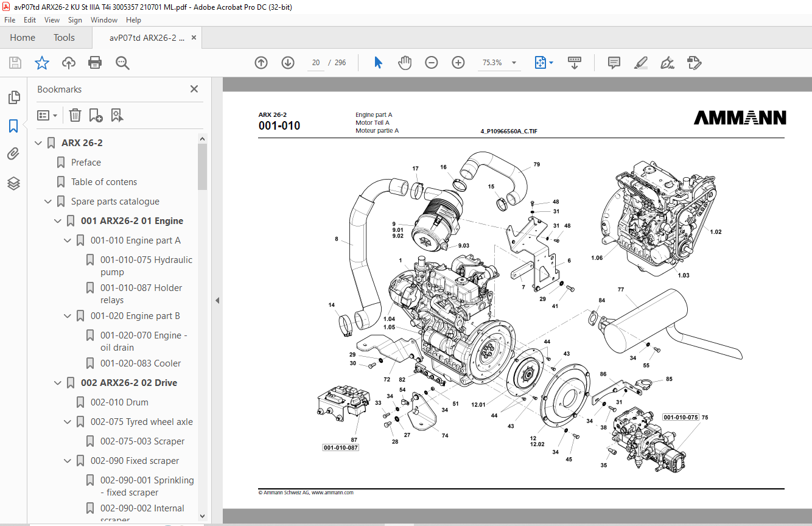Viewport: 812px width, 526px height.
Task: Collapse navigation pane with side arrow
Action: click(217, 300)
